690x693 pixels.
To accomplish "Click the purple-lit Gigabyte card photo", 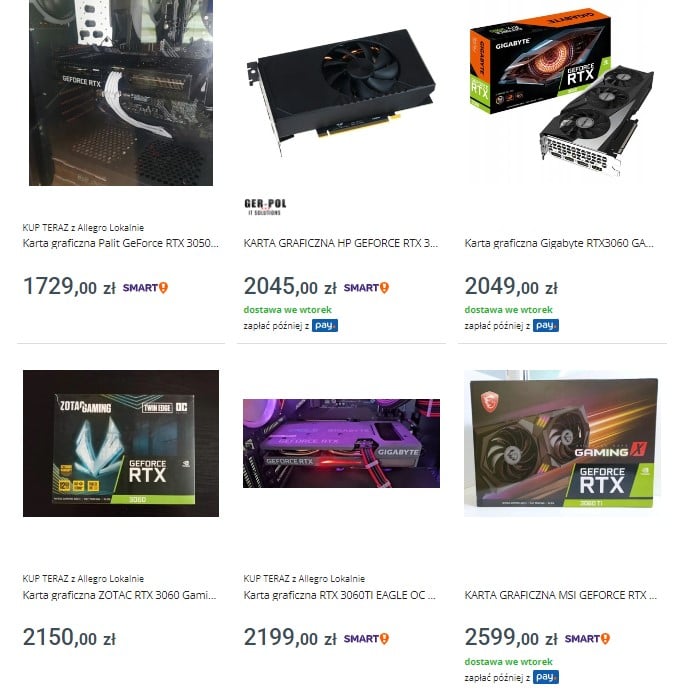I will pos(341,443).
